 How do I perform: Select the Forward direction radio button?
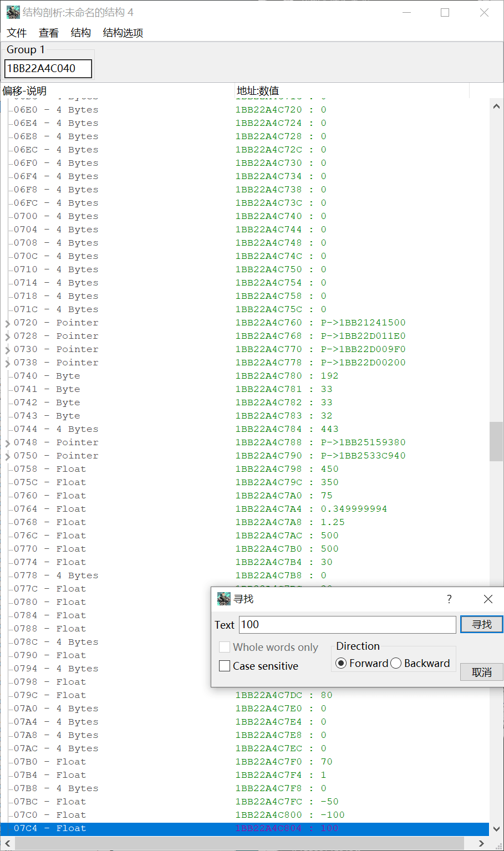(342, 663)
